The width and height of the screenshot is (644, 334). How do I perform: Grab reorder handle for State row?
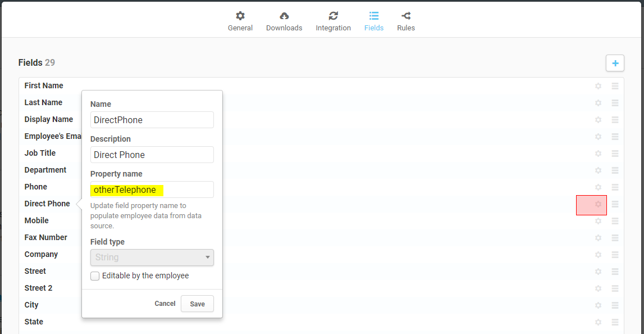[x=615, y=322]
